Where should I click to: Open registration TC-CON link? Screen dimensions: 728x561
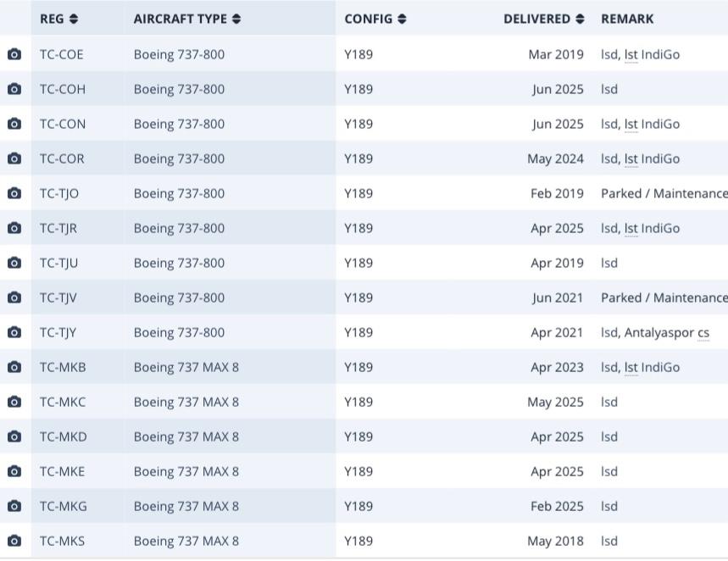click(63, 124)
